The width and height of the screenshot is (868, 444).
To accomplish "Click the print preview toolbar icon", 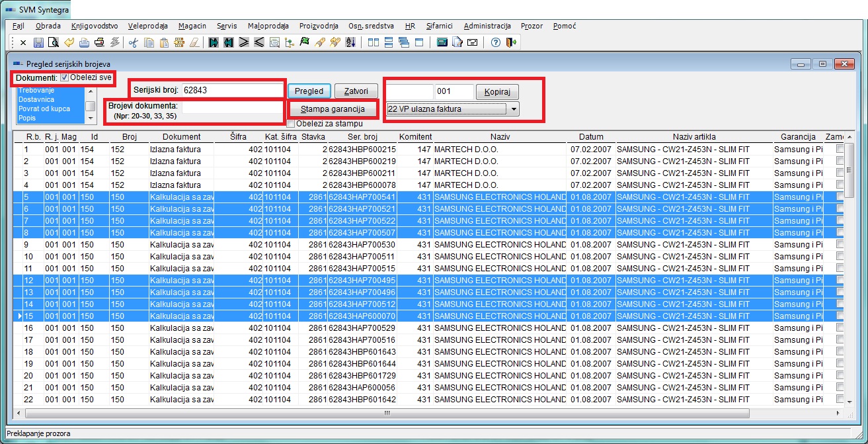I will [x=53, y=43].
